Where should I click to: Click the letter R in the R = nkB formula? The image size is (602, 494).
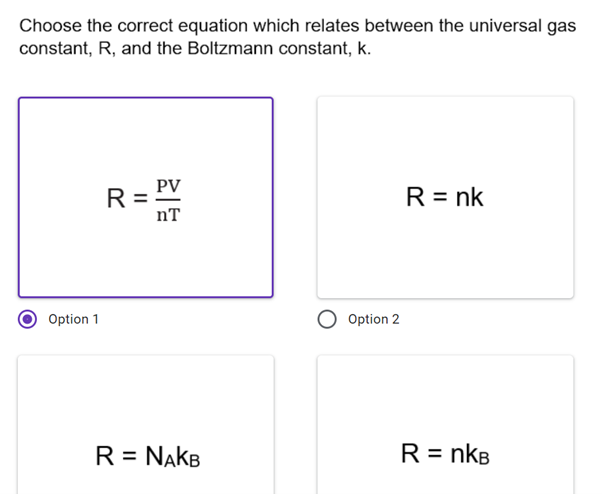[410, 453]
